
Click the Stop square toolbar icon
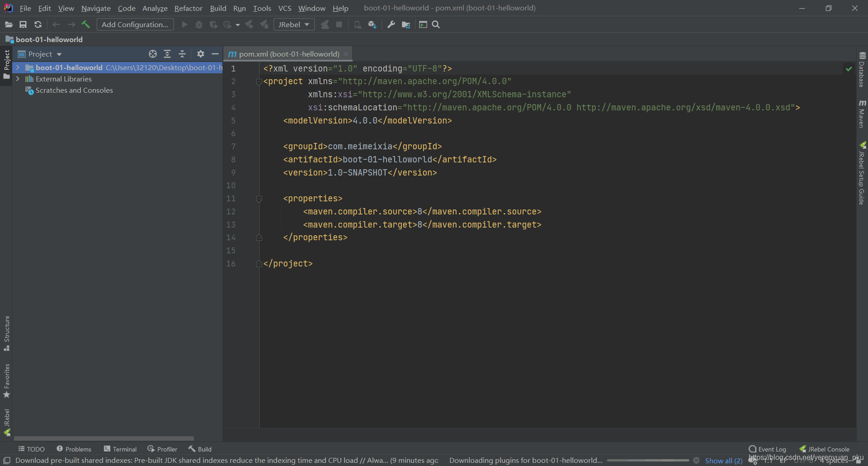coord(339,24)
